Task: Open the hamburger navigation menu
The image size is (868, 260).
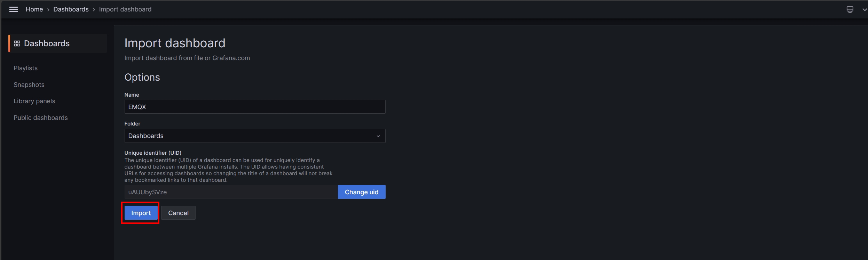Action: click(x=14, y=9)
